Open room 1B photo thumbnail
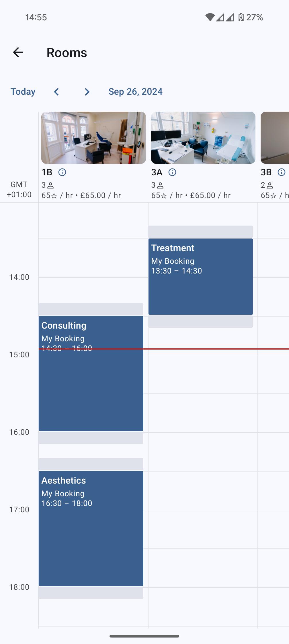The height and width of the screenshot is (644, 289). tap(93, 138)
